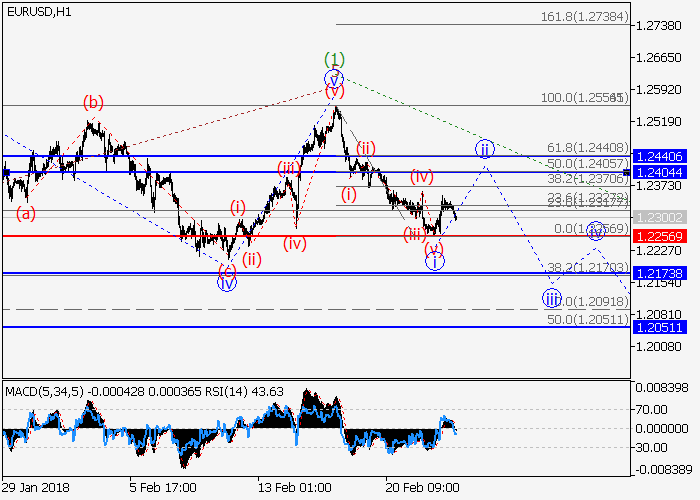The width and height of the screenshot is (700, 500).
Task: Click the green (1) wave label
Action: 334,59
